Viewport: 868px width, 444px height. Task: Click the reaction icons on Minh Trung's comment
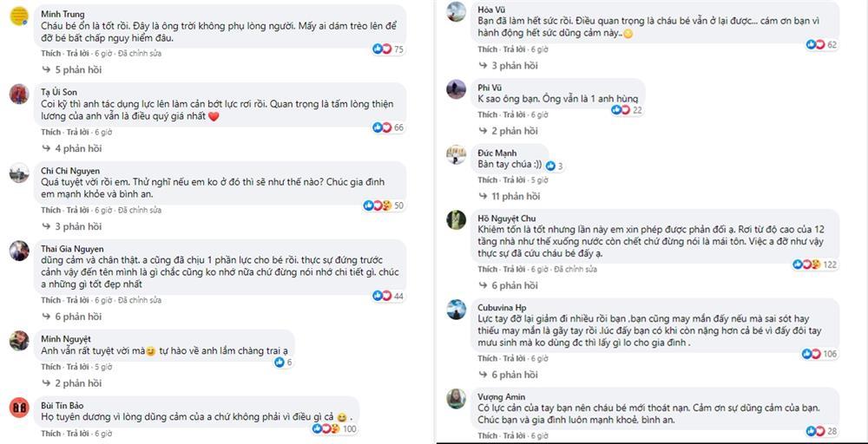point(382,49)
